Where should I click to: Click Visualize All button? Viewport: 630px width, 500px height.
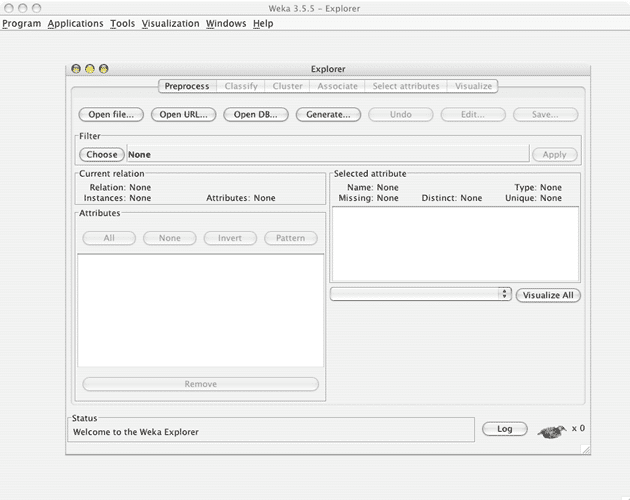pos(548,295)
